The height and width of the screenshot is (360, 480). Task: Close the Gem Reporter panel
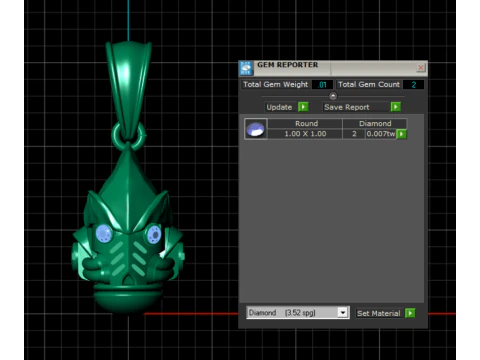pos(421,68)
